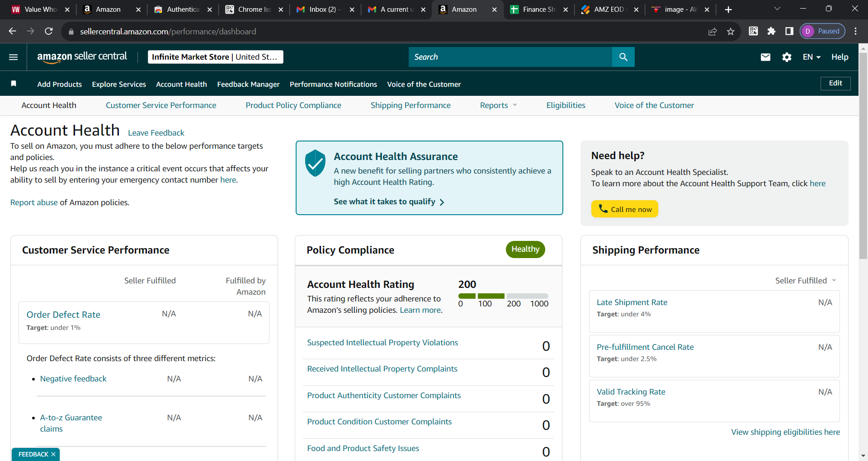Click the Call me now button
The height and width of the screenshot is (461, 868).
click(x=625, y=209)
